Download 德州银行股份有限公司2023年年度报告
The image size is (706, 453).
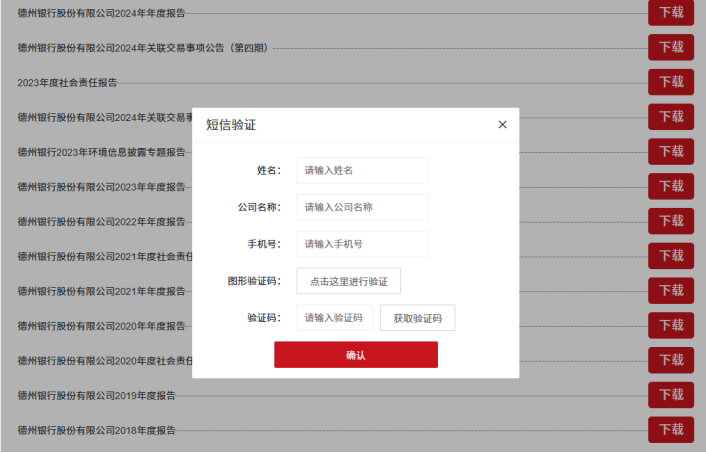tap(671, 186)
